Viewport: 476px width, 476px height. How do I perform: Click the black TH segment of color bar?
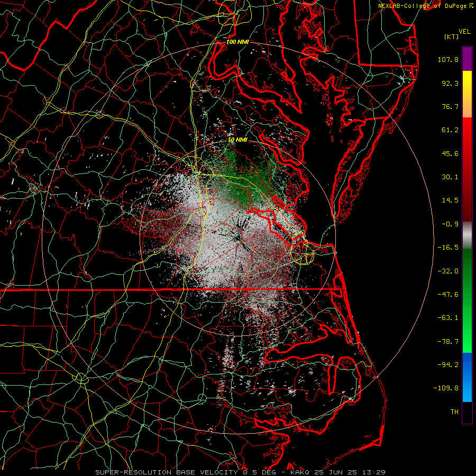[x=467, y=412]
